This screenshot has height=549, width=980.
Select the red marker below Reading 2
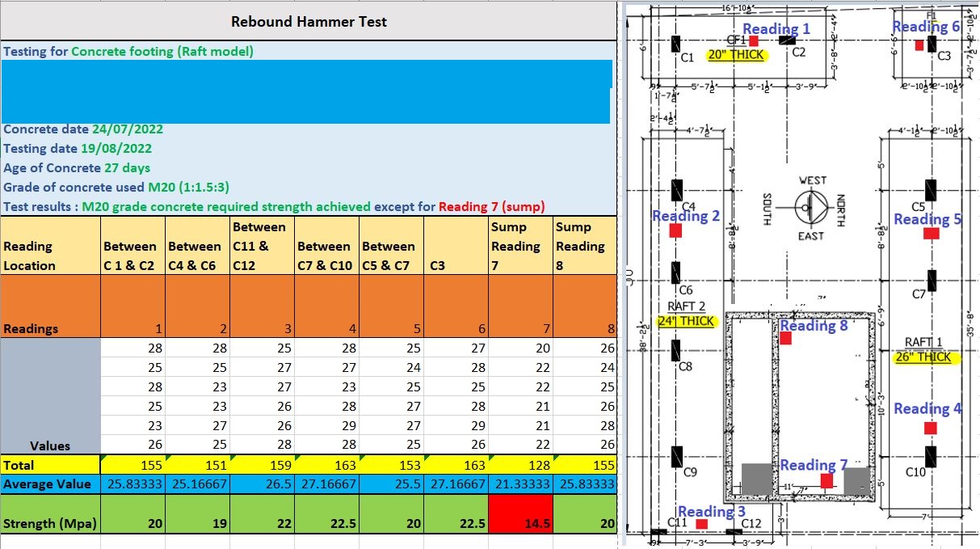676,230
